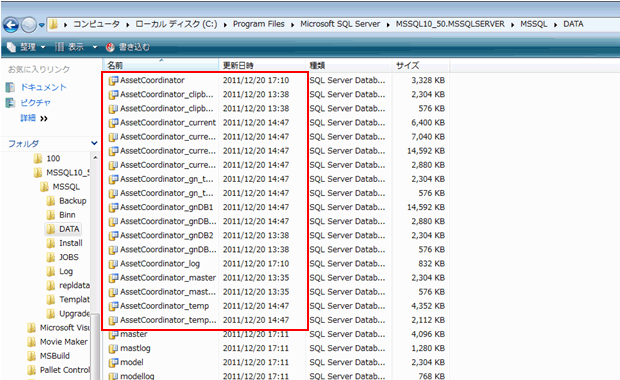Open ドキュメント favorite link
Screen dimensions: 620x380
point(43,87)
